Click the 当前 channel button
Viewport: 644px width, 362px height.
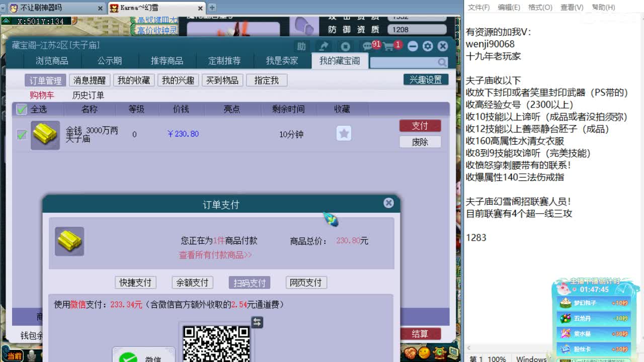[15, 356]
